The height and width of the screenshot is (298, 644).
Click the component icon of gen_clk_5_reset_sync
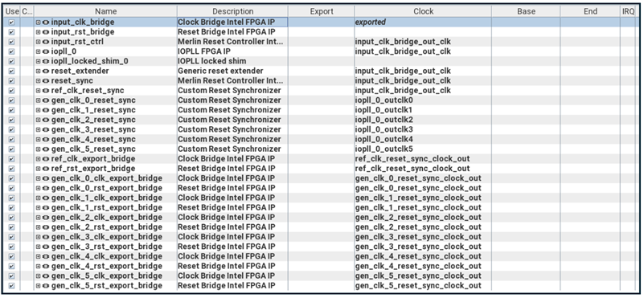click(45, 149)
